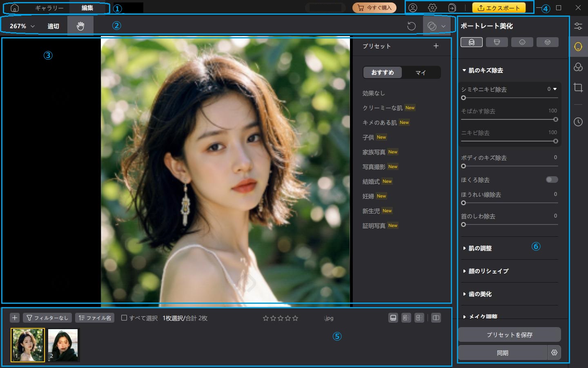
Task: Toggle the ほくろ除去 switch
Action: pyautogui.click(x=552, y=180)
